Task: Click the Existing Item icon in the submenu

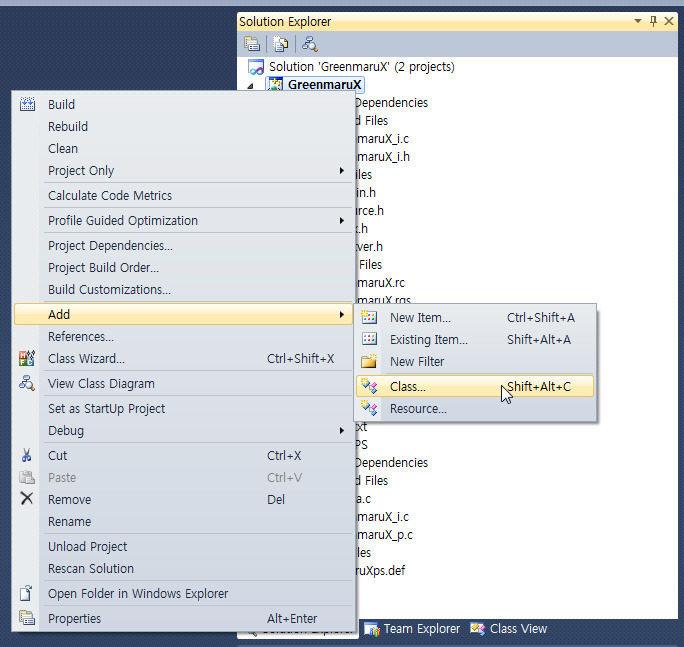Action: [x=369, y=339]
